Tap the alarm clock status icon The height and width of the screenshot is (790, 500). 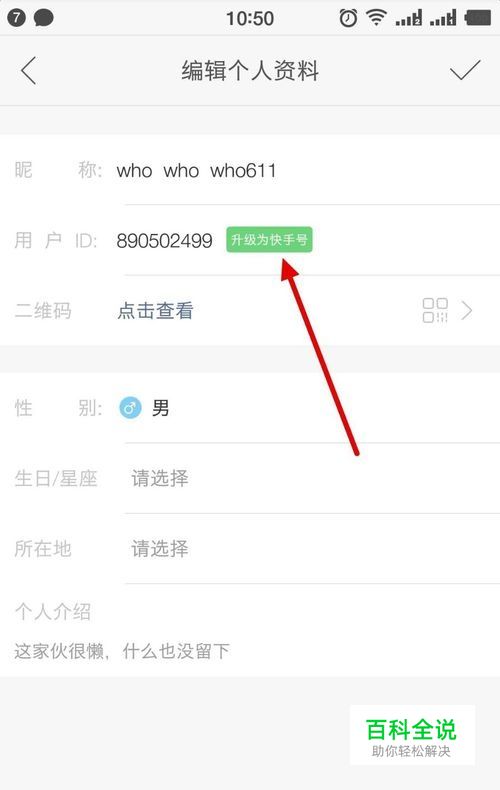(x=348, y=19)
